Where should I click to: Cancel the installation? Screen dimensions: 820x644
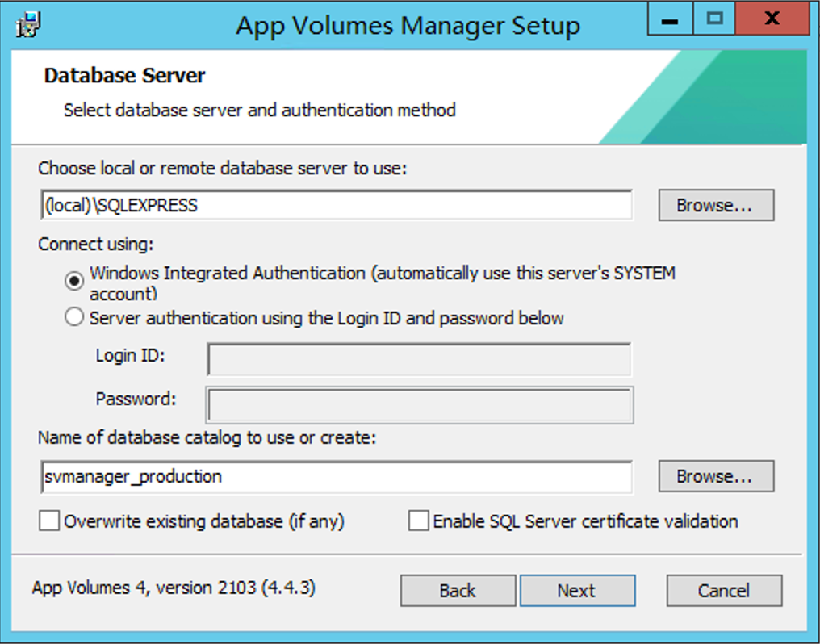coord(723,591)
